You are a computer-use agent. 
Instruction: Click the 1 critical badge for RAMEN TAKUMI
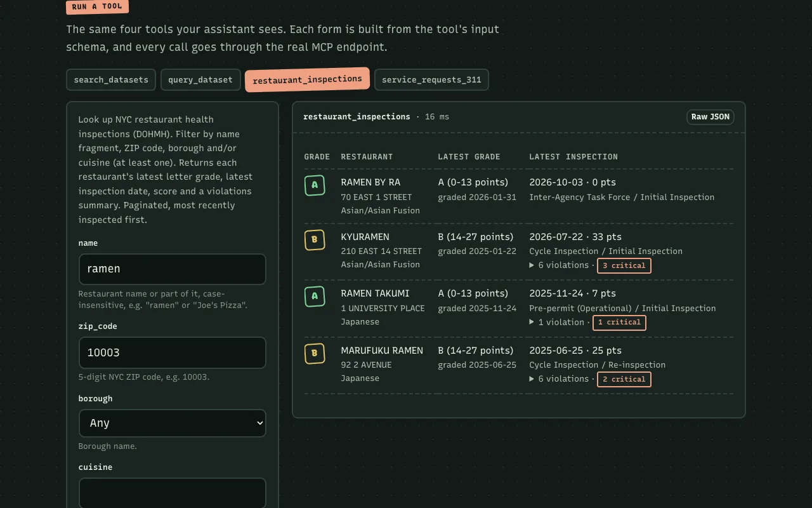619,323
